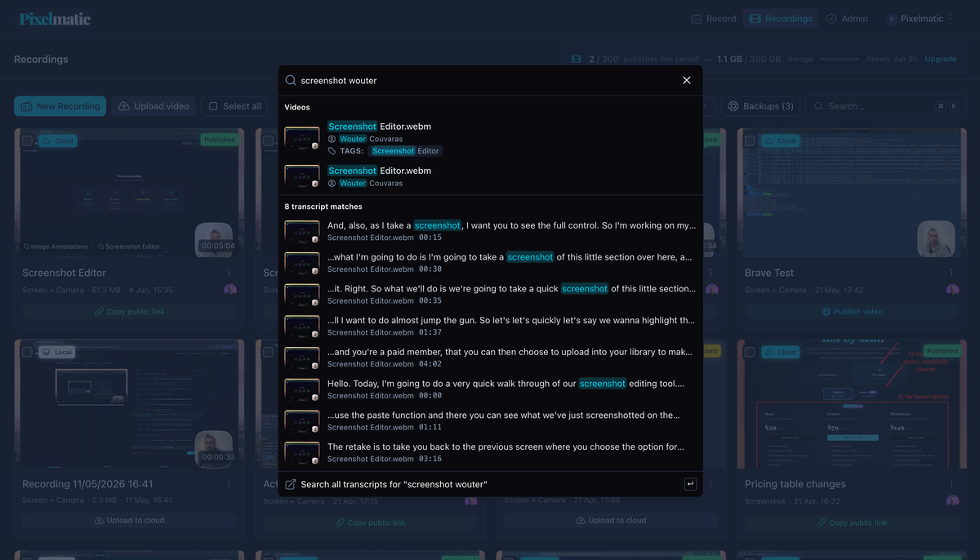This screenshot has width=980, height=560.
Task: Click the Pixelmatic logo
Action: [x=55, y=19]
